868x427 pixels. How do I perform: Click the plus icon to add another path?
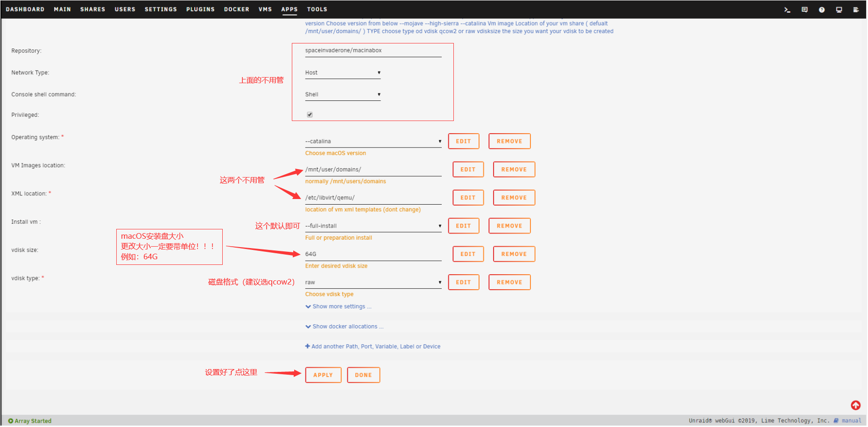pos(308,347)
